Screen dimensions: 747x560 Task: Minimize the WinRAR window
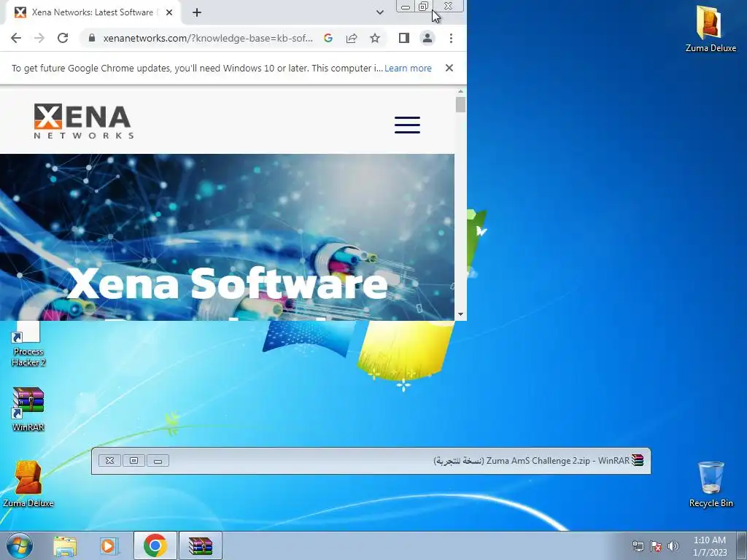158,461
